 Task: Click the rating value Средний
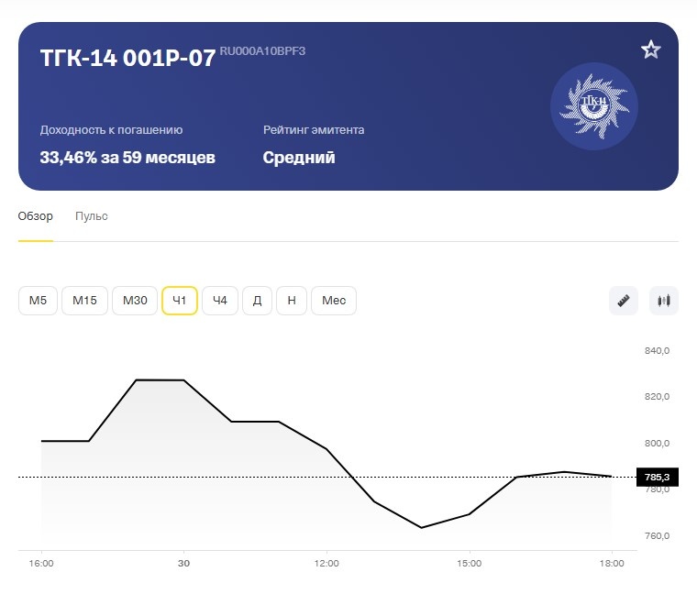299,158
